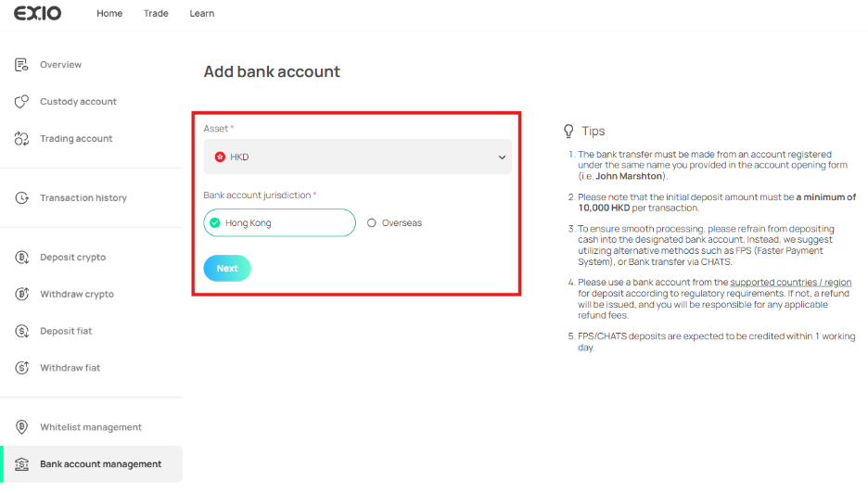The height and width of the screenshot is (493, 868).
Task: Click the Whitelist management icon
Action: pos(21,427)
